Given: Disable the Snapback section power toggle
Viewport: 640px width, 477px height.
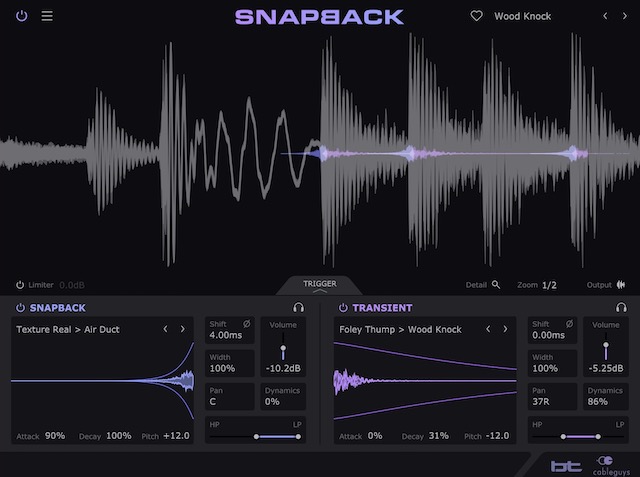Looking at the screenshot, I should coord(20,308).
